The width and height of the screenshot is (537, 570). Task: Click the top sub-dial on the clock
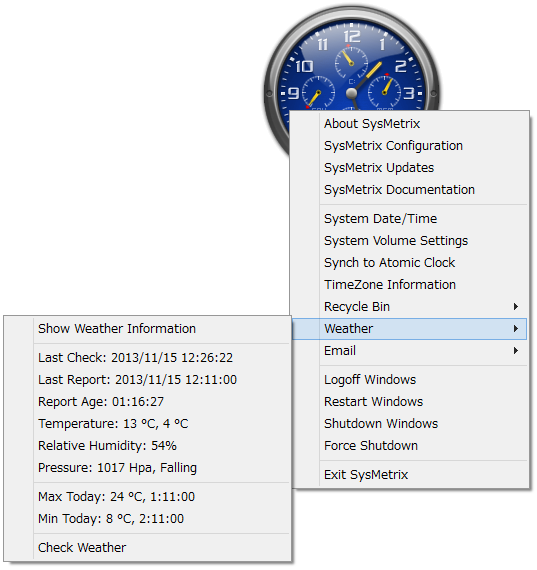[351, 63]
